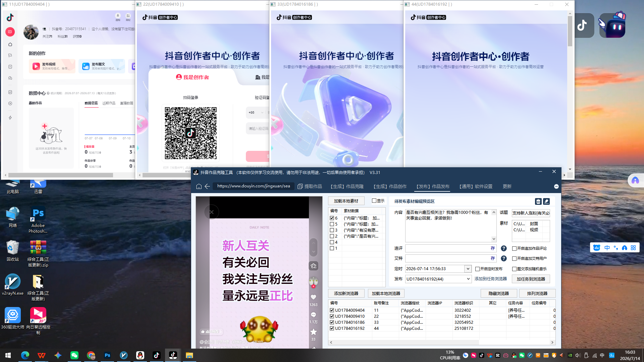Enable 开启定时发布 checkbox
This screenshot has height=362, width=644.
pos(477,269)
